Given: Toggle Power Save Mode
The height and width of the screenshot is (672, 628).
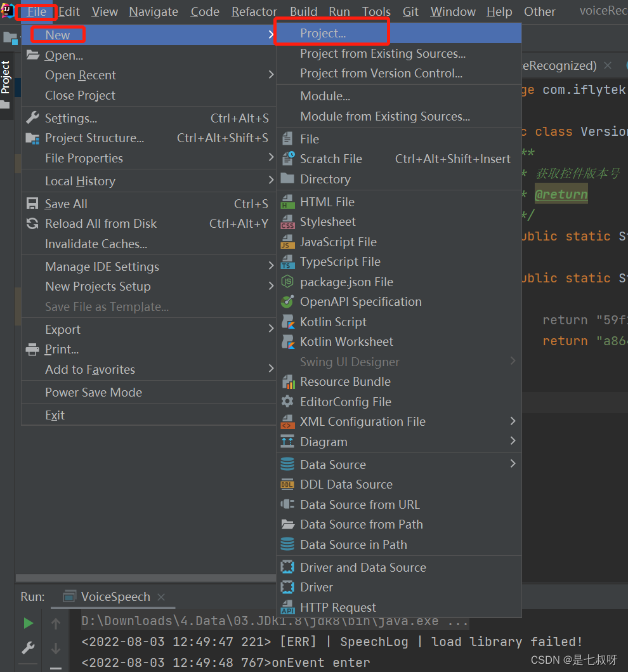Looking at the screenshot, I should [x=148, y=392].
